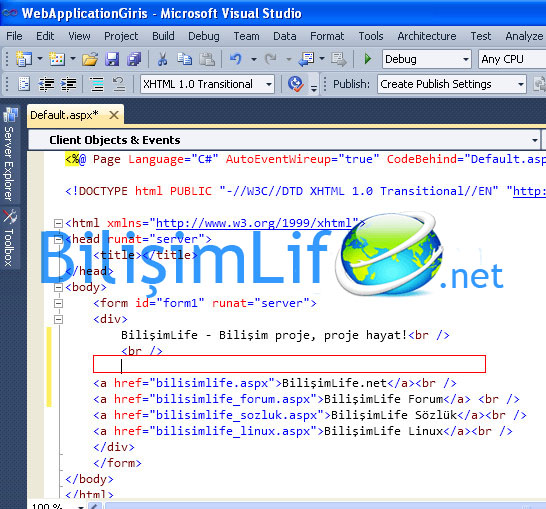The width and height of the screenshot is (546, 509).
Task: Open the Project menu
Action: pyautogui.click(x=121, y=36)
